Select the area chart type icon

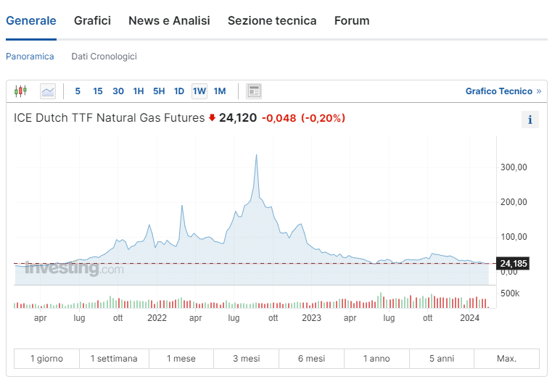click(48, 91)
